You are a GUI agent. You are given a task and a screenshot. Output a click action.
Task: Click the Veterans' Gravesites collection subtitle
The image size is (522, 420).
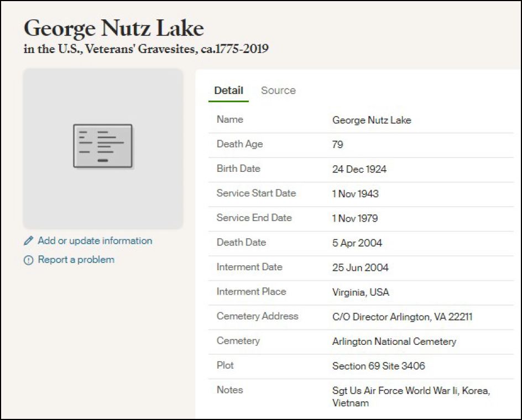[x=146, y=49]
